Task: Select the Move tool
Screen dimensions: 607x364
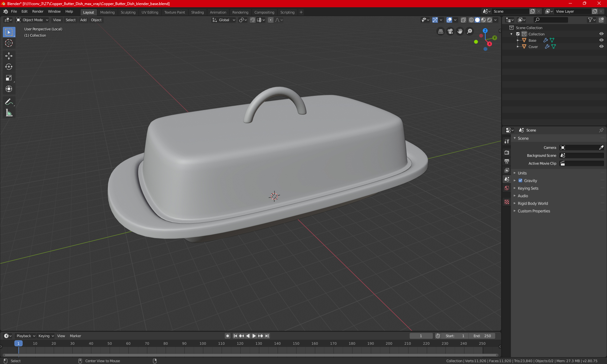Action: (9, 56)
